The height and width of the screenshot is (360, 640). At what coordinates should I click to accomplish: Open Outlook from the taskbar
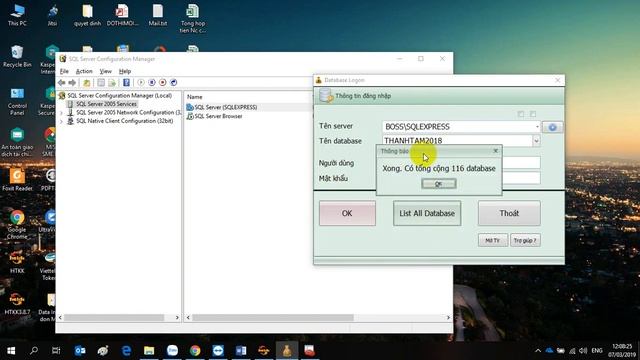(x=80, y=351)
